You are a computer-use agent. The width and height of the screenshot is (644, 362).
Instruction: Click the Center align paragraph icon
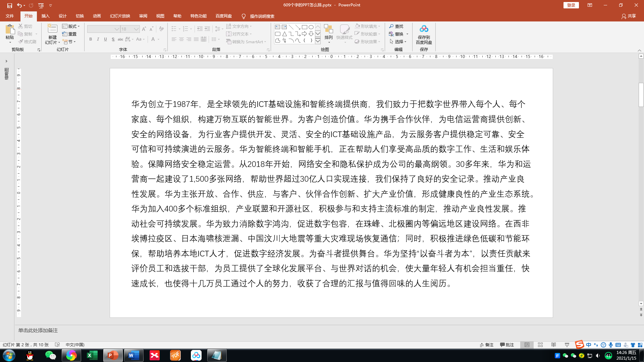pyautogui.click(x=181, y=39)
